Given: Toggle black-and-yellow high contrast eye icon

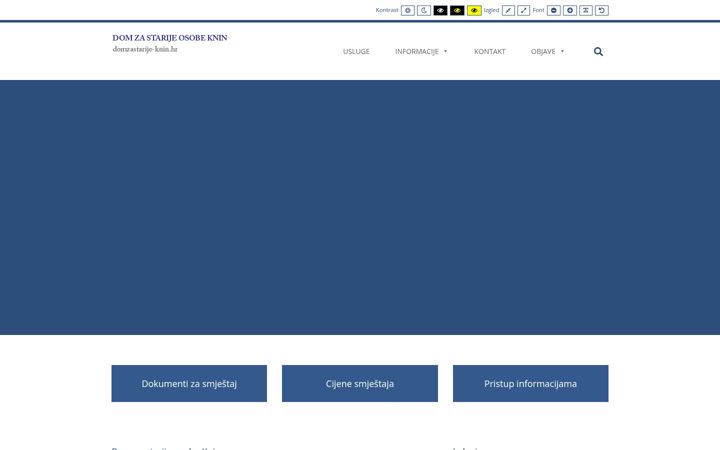Looking at the screenshot, I should (457, 11).
